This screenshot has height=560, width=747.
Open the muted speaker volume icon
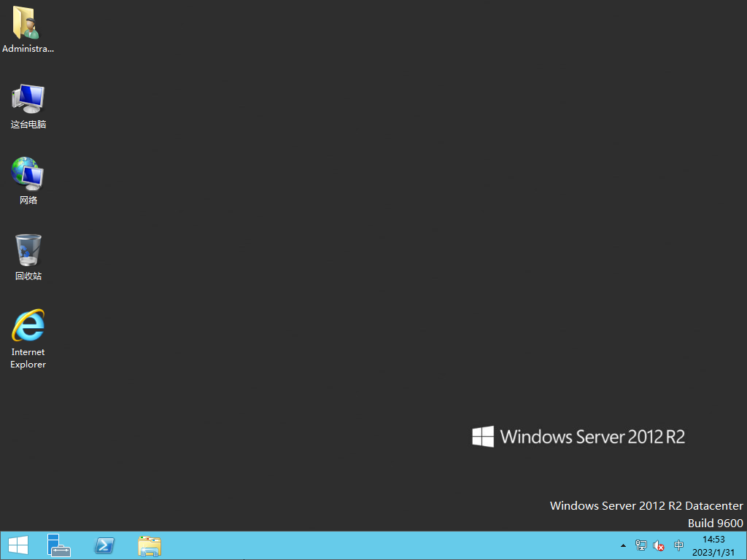point(659,545)
